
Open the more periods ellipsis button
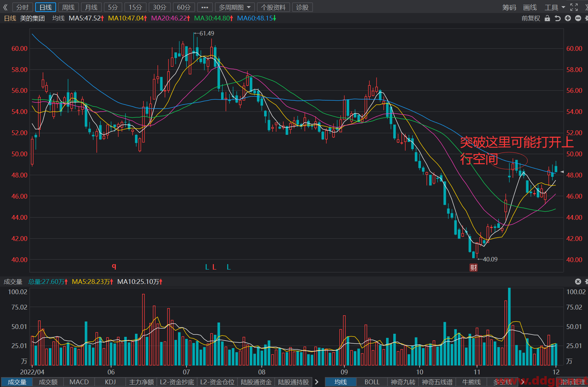click(x=205, y=7)
